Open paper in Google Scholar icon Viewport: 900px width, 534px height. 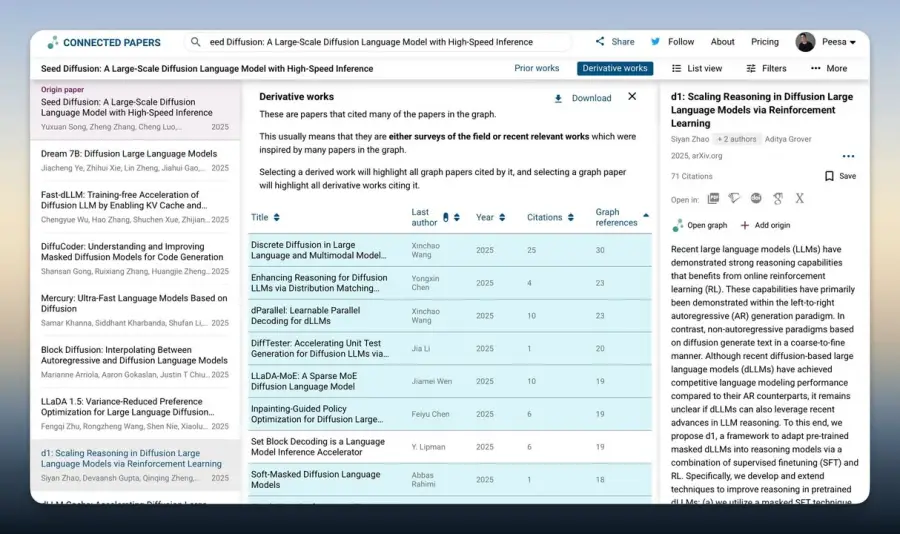point(778,199)
